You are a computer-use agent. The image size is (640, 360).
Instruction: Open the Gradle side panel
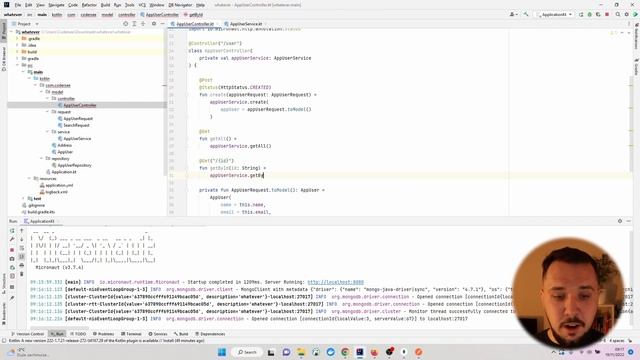click(x=636, y=67)
